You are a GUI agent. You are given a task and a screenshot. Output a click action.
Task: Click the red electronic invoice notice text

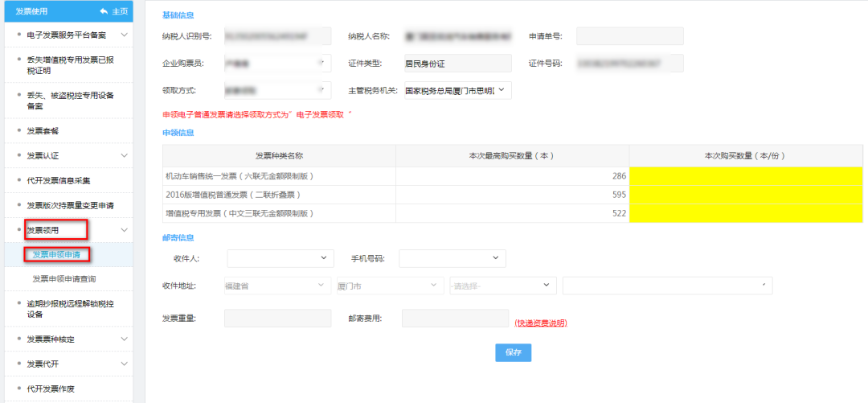257,114
